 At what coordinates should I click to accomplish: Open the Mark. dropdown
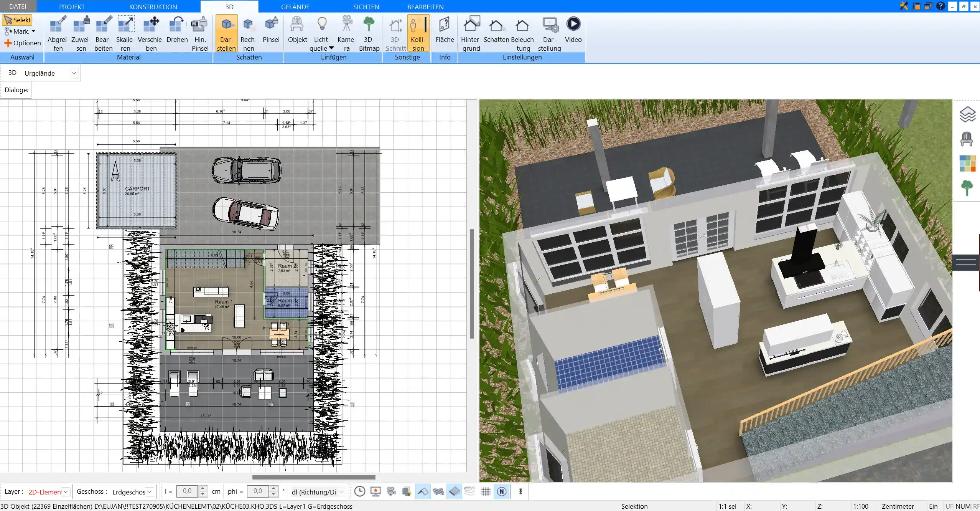[20, 31]
